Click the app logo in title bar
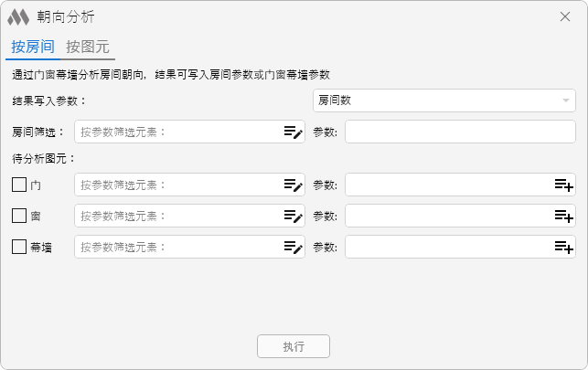Screen dimensions: 588x370 click(18, 17)
